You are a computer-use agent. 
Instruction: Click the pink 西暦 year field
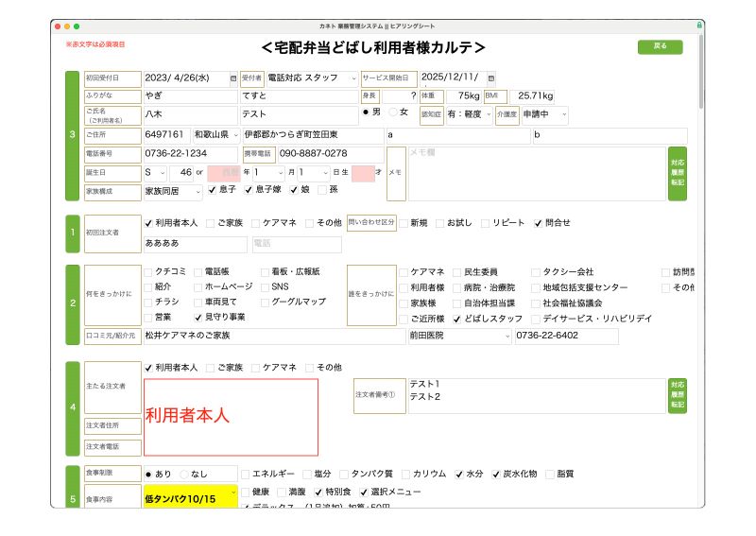click(224, 173)
